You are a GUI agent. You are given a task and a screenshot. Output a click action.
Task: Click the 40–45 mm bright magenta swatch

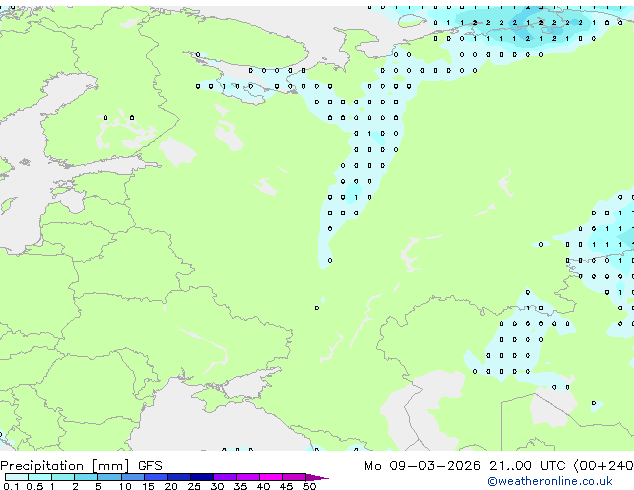point(271,477)
